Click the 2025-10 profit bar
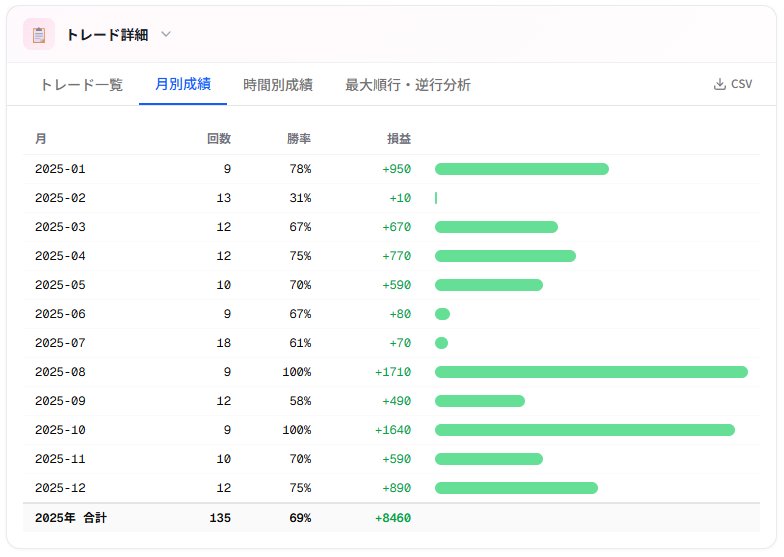 point(584,430)
